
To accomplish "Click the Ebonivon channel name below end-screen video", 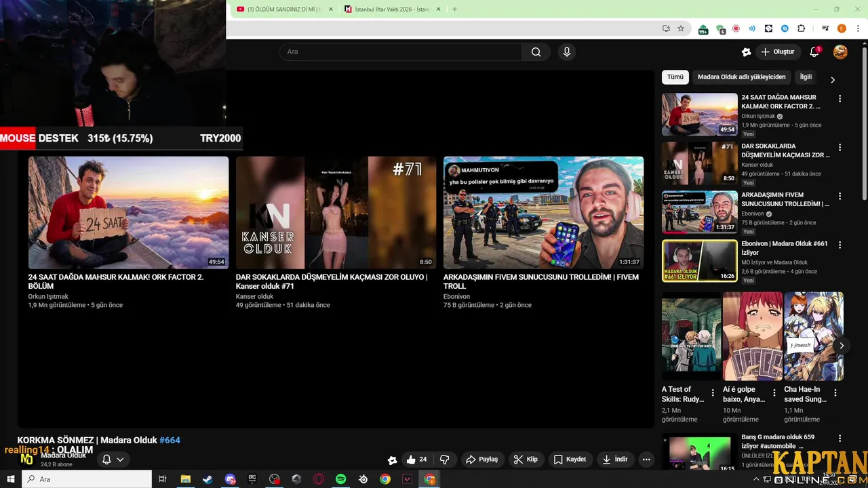I will pyautogui.click(x=456, y=297).
